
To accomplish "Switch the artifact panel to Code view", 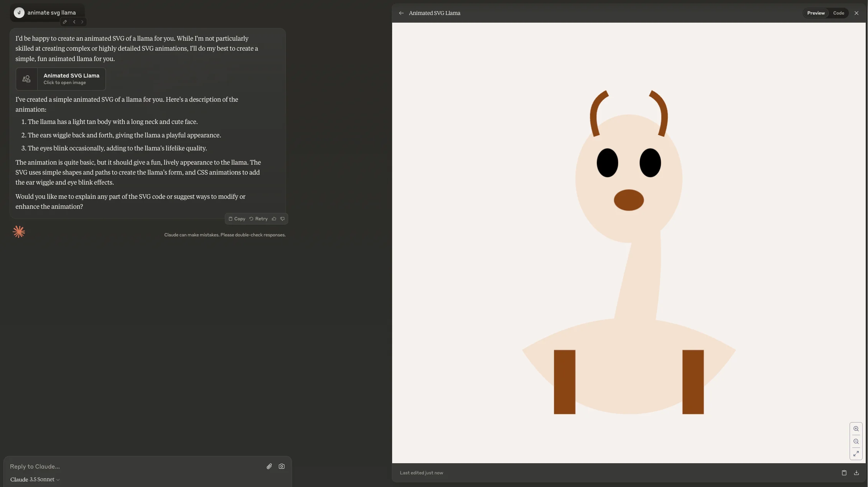I will click(839, 13).
